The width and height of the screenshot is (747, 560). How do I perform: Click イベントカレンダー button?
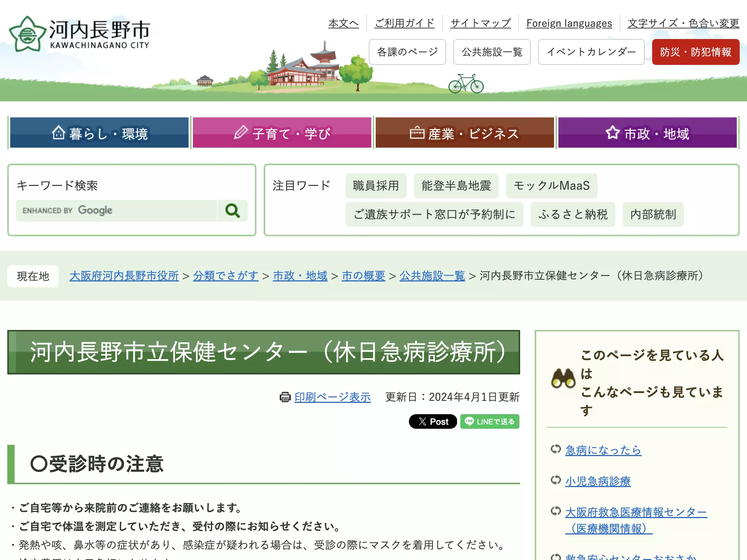click(x=591, y=52)
